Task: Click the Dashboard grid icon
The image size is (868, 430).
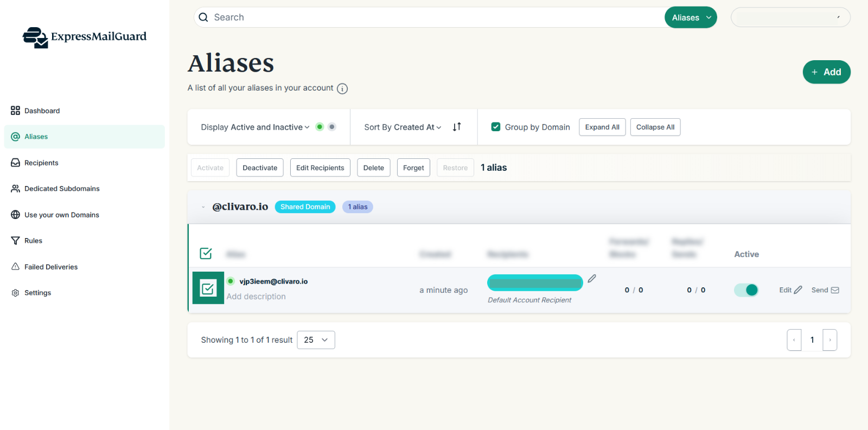Action: pyautogui.click(x=15, y=111)
